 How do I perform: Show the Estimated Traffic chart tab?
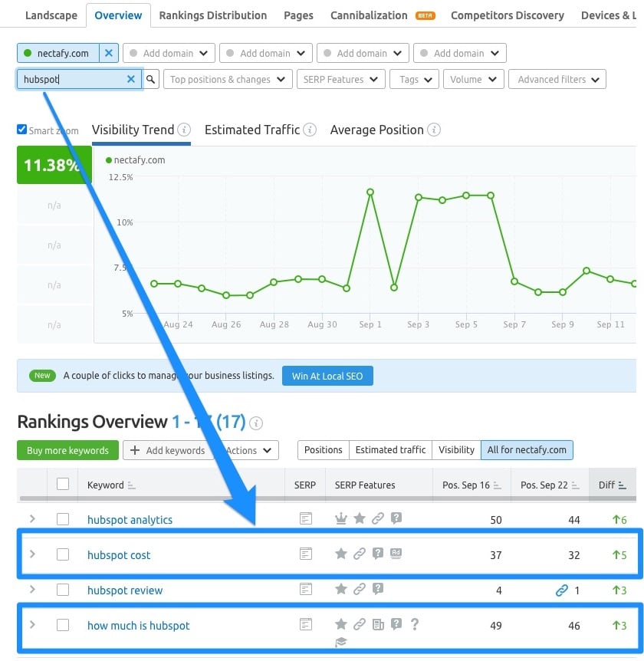point(252,130)
